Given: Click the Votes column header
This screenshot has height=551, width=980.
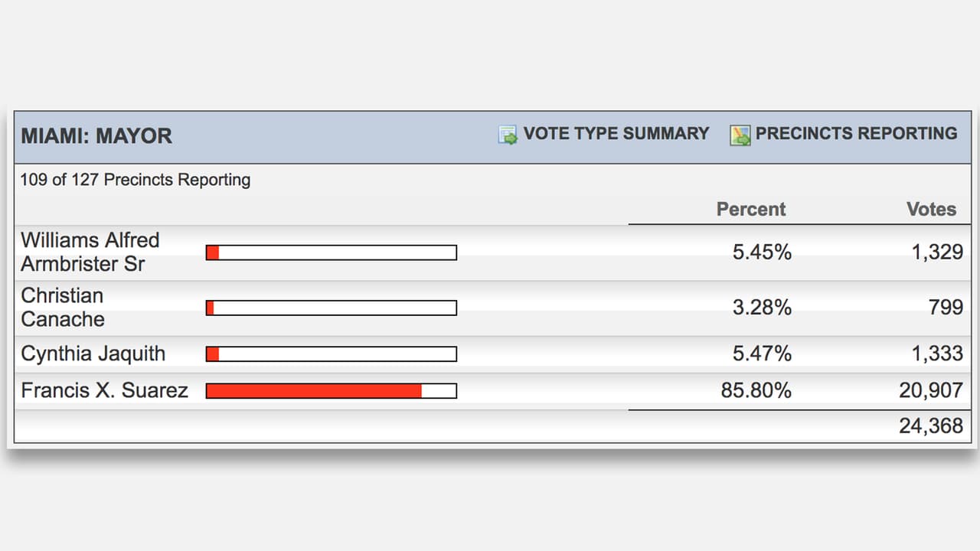Looking at the screenshot, I should 931,210.
